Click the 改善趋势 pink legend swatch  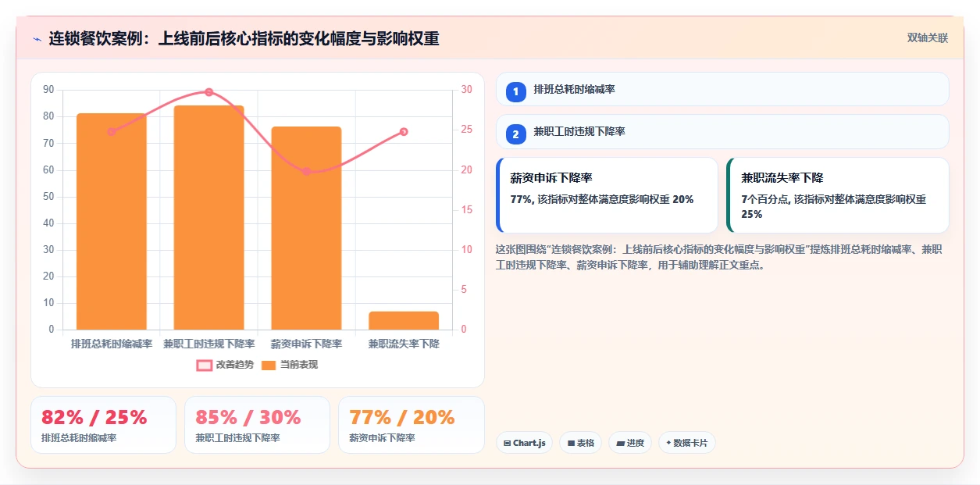click(x=205, y=365)
